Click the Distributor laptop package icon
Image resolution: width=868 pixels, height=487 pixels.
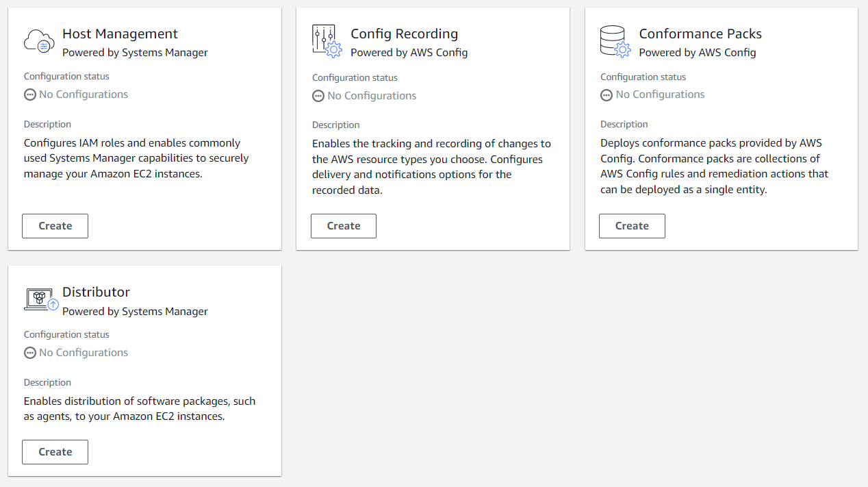click(x=41, y=299)
